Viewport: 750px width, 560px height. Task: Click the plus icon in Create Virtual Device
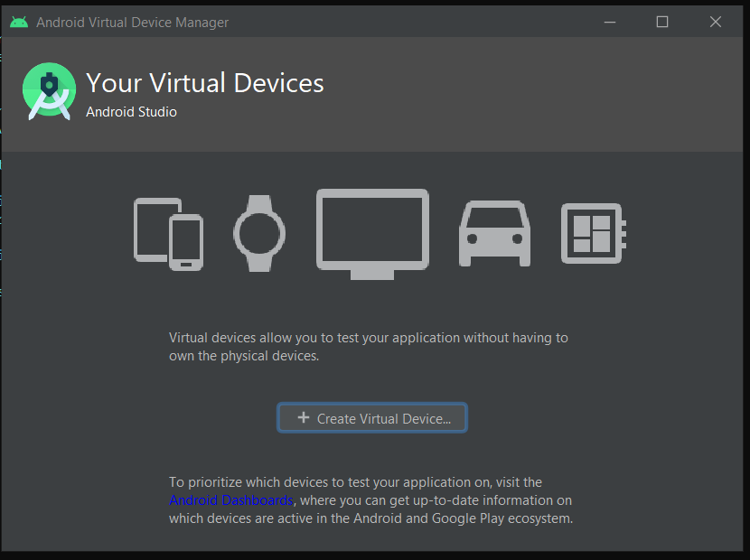(x=304, y=417)
